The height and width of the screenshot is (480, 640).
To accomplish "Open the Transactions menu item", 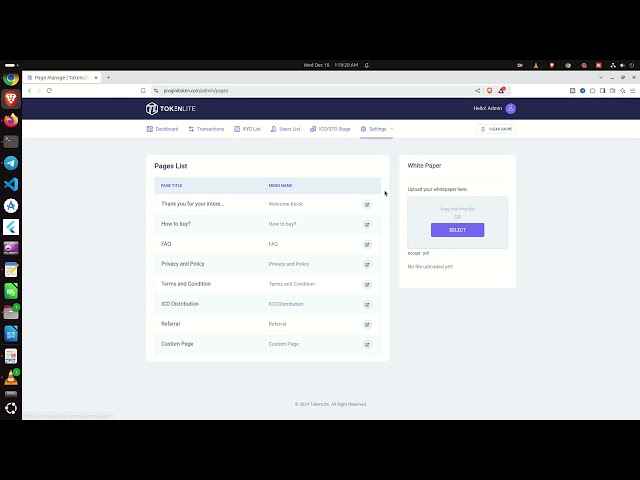I will [206, 129].
